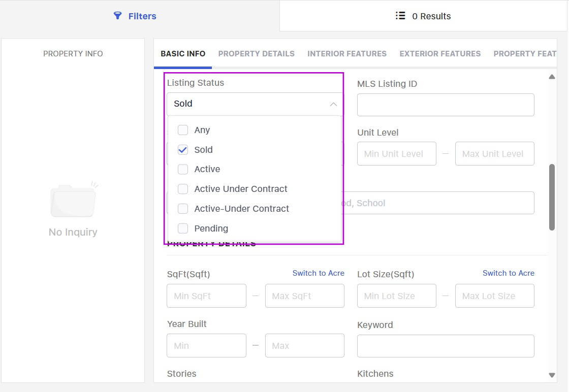The width and height of the screenshot is (569, 392).
Task: Enable the Pending status checkbox
Action: pyautogui.click(x=183, y=228)
